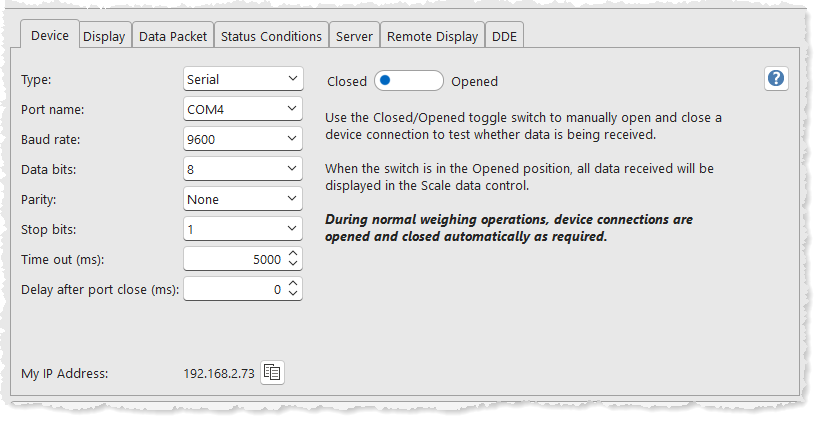Copy My IP Address to clipboard
Screen dimensions: 820x421
[x=272, y=373]
